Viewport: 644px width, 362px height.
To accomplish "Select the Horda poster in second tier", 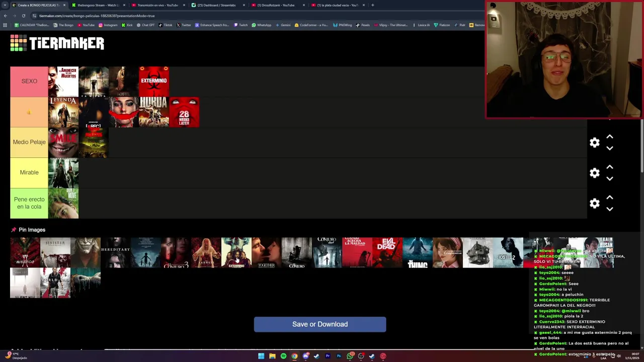I will tap(154, 112).
